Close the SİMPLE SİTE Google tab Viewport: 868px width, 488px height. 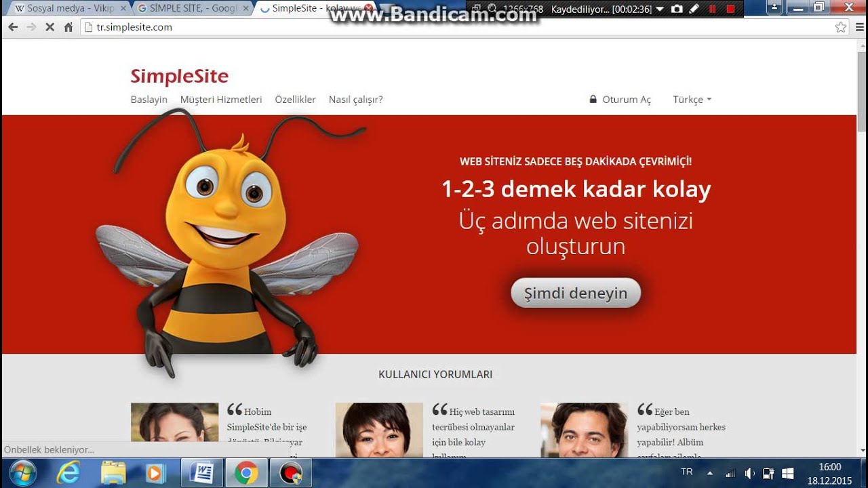tap(246, 9)
